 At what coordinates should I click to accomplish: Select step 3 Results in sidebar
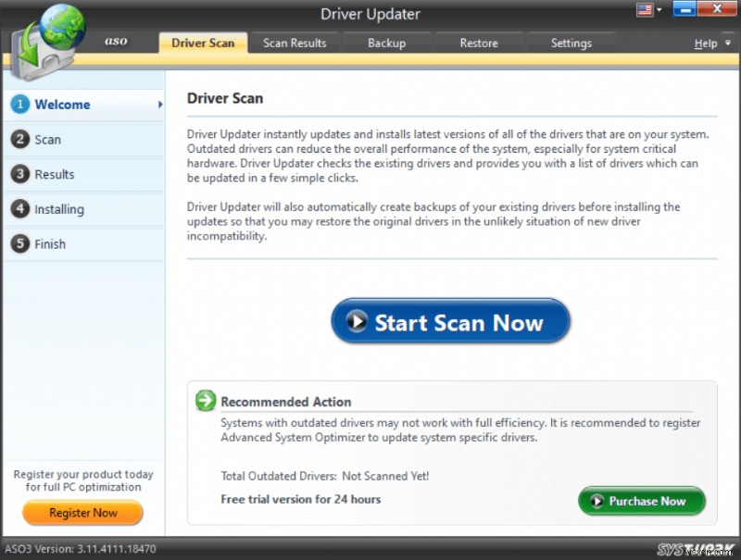pyautogui.click(x=83, y=174)
